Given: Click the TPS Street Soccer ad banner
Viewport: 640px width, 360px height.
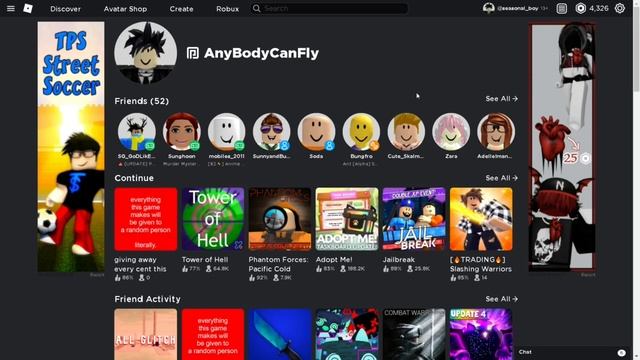Looking at the screenshot, I should 71,147.
